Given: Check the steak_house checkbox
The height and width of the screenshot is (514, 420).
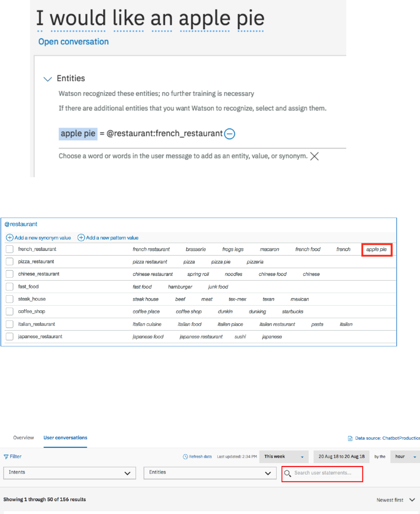Looking at the screenshot, I should pos(10,299).
